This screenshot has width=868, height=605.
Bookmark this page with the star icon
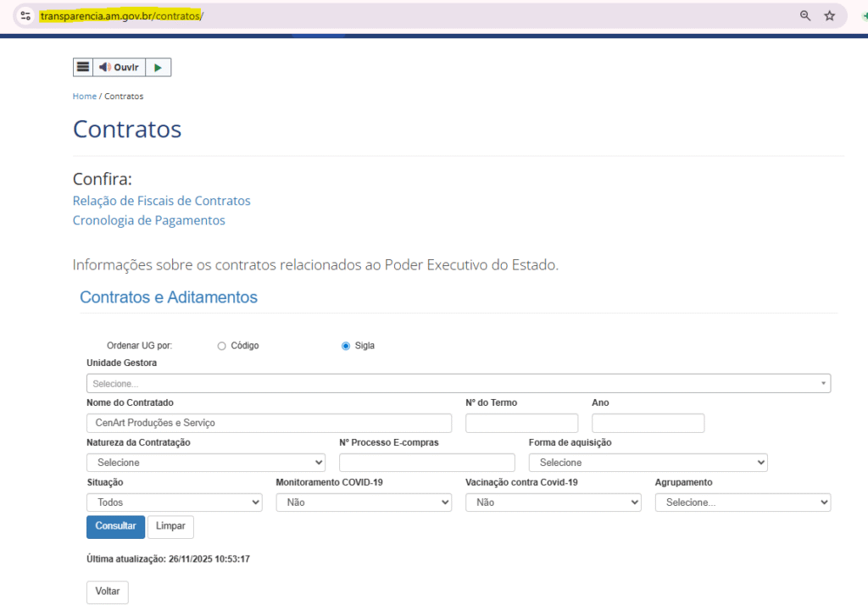point(830,16)
